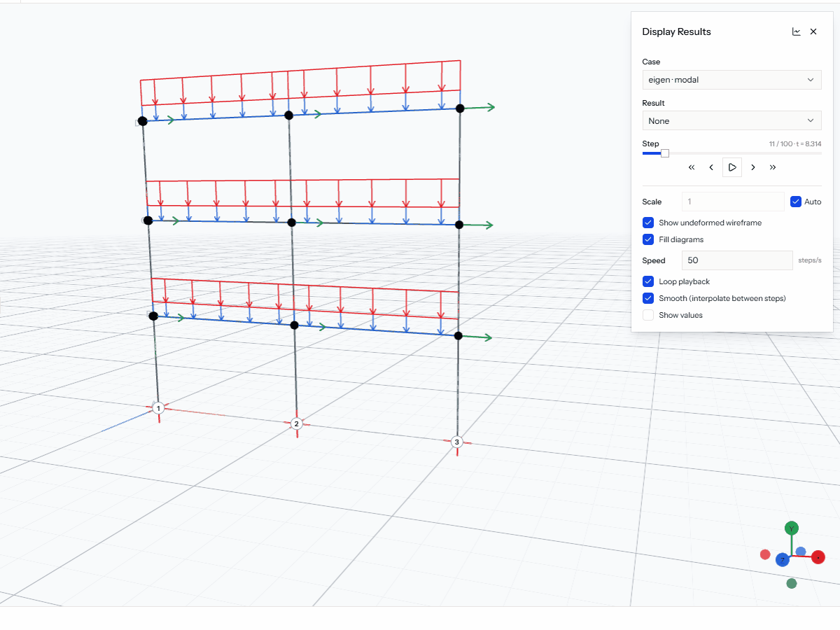Select the top-right black joint node
Screen dimensions: 840x630
pyautogui.click(x=460, y=108)
